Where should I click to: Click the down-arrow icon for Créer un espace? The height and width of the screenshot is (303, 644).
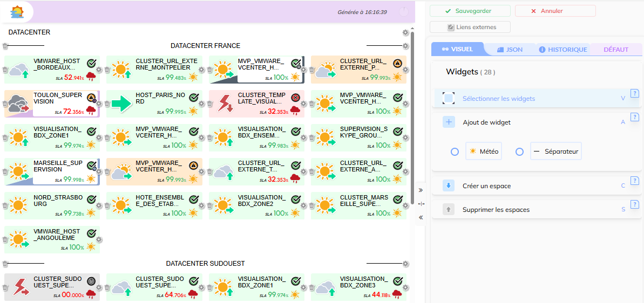point(449,186)
